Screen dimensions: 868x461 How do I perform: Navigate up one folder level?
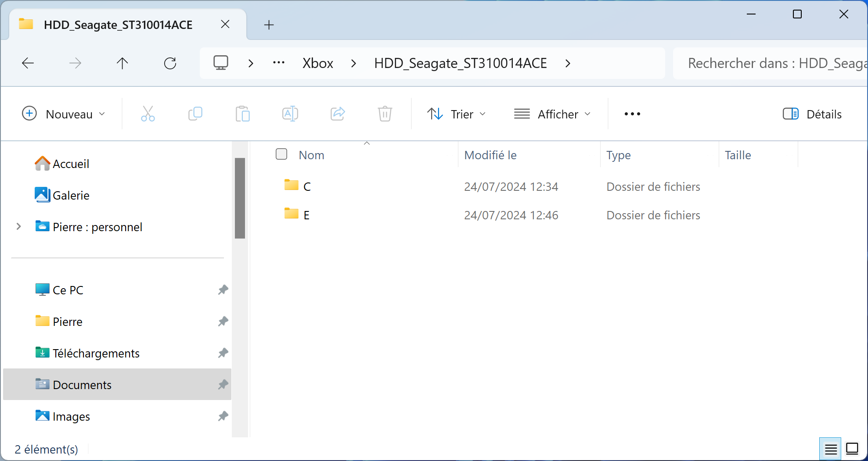pyautogui.click(x=122, y=63)
